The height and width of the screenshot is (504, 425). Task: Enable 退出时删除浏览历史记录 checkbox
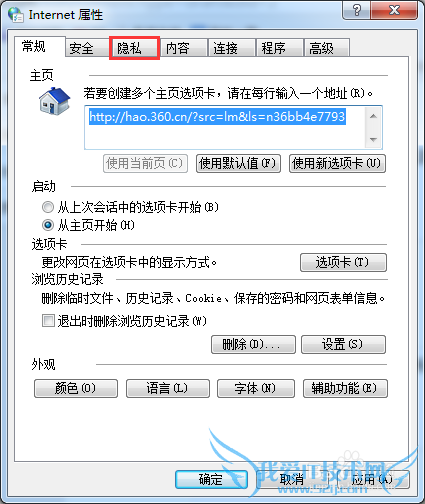coord(48,321)
